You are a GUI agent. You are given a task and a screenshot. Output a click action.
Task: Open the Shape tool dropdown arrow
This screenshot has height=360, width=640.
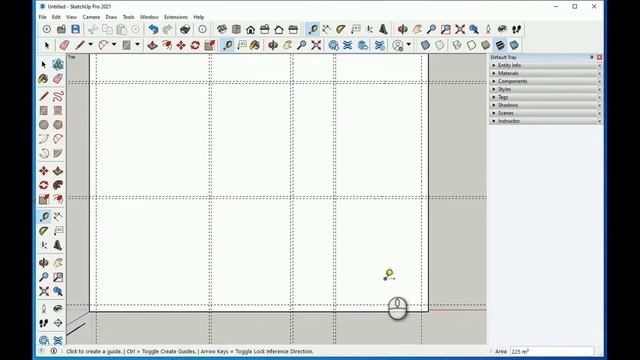point(138,45)
